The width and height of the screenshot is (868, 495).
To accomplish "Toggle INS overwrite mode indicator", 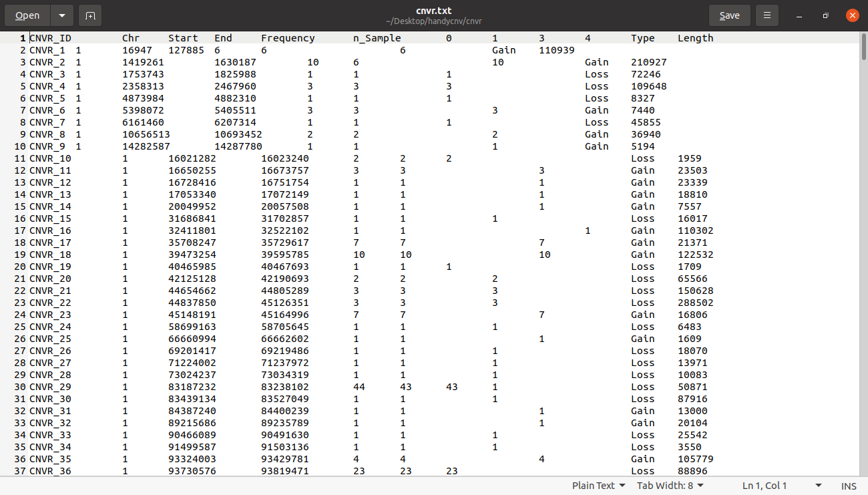I will coord(849,486).
